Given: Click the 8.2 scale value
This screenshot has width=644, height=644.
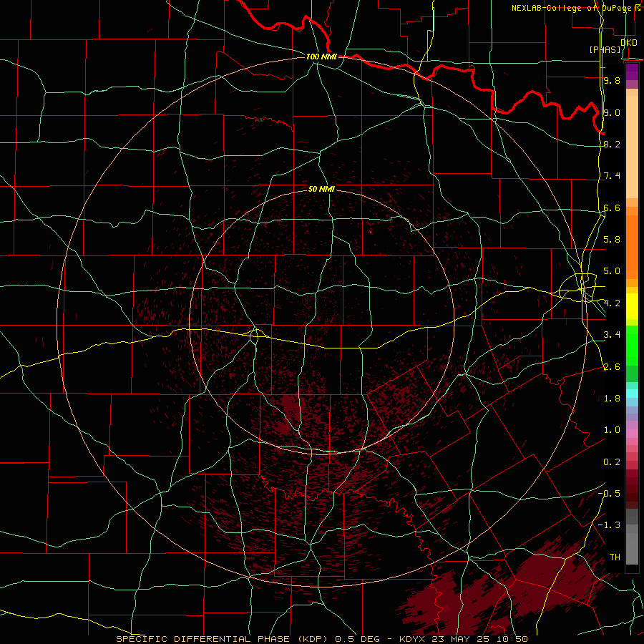Looking at the screenshot, I should 612,144.
